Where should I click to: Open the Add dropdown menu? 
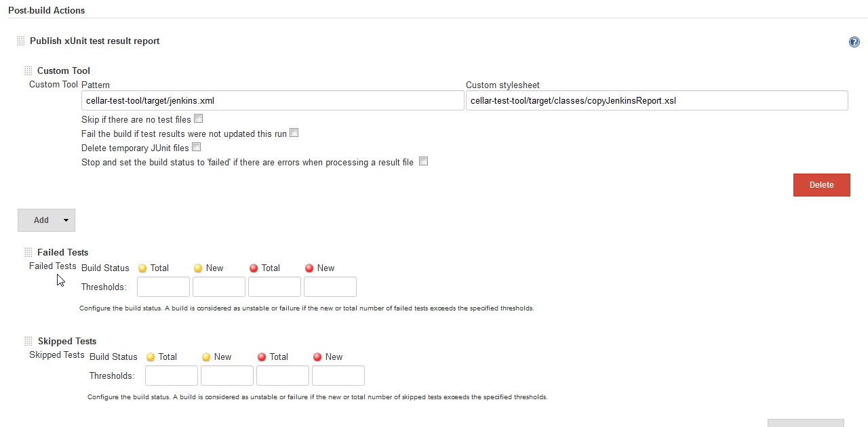pyautogui.click(x=46, y=220)
